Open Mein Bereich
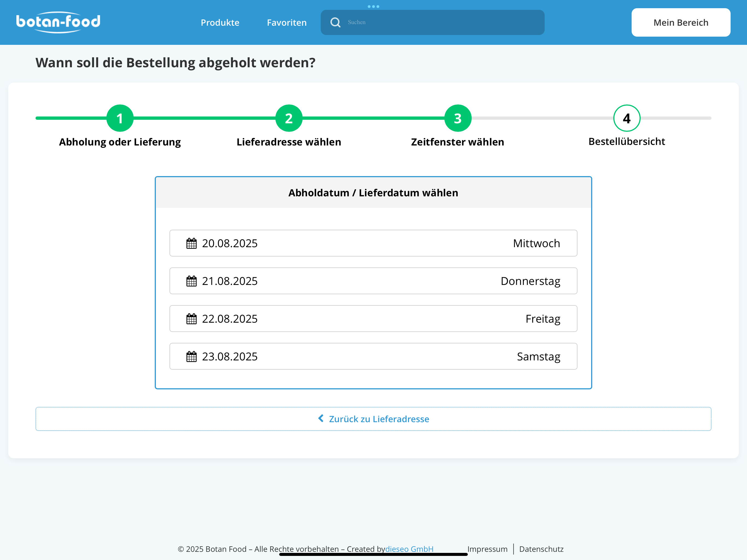The height and width of the screenshot is (560, 747). coord(681,23)
